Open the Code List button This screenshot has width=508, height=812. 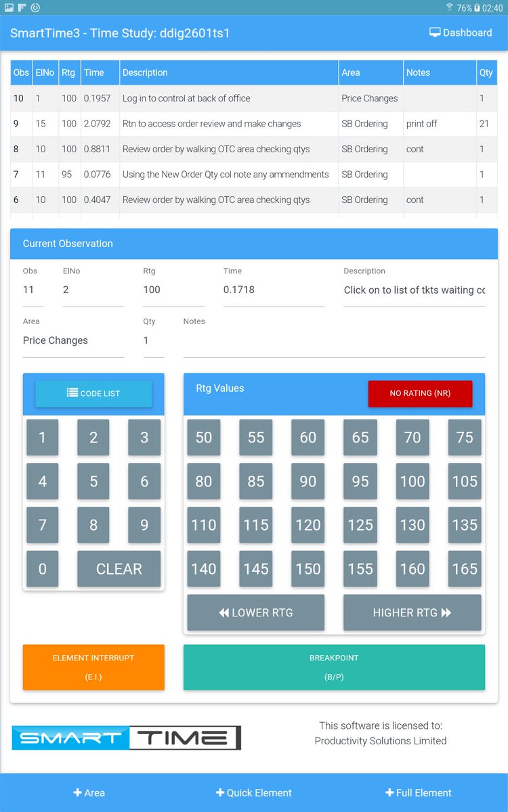click(93, 393)
